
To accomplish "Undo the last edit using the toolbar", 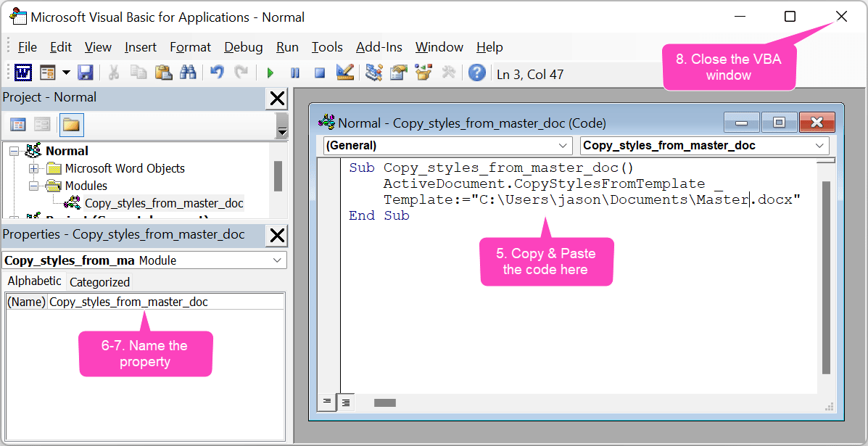I will coord(217,73).
